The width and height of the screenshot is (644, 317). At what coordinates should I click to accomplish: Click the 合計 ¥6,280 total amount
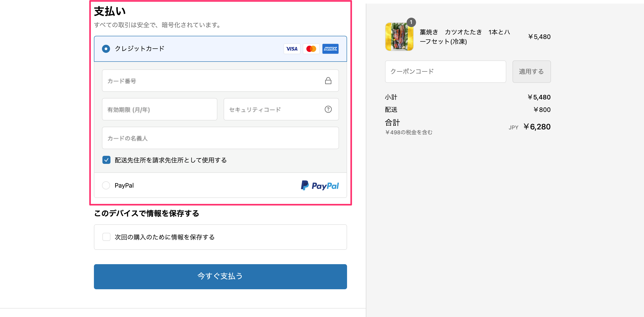click(x=537, y=127)
